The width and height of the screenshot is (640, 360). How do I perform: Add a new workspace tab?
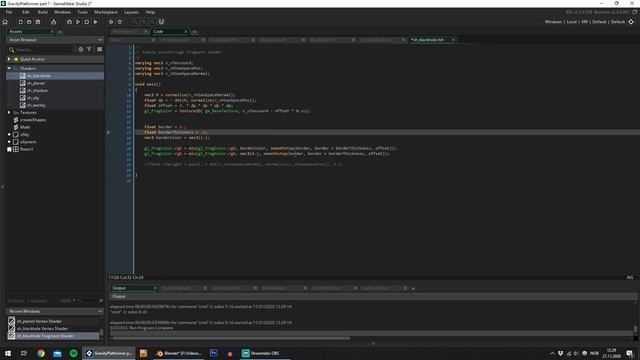[195, 31]
